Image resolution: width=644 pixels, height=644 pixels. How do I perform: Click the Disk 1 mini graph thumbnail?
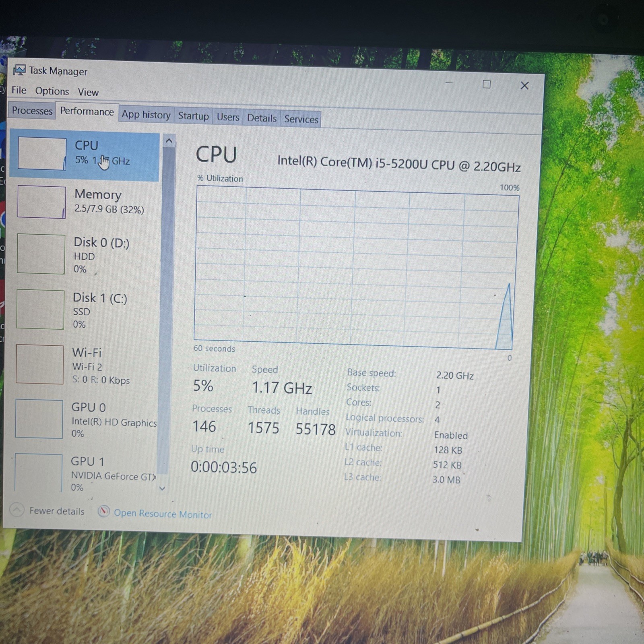40,310
